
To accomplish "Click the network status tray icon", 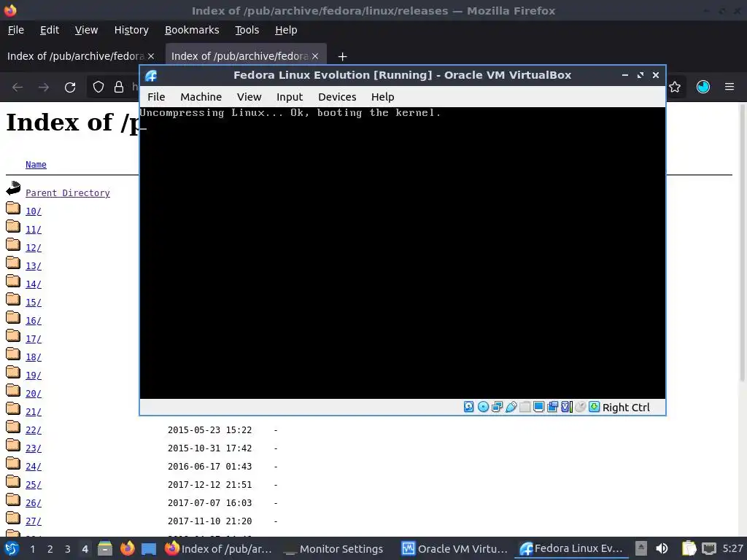I will point(709,548).
